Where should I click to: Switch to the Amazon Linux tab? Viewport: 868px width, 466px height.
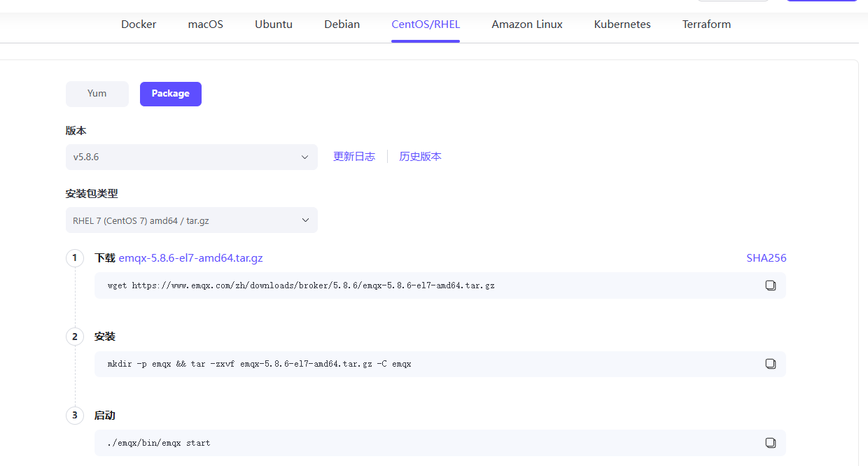click(527, 24)
